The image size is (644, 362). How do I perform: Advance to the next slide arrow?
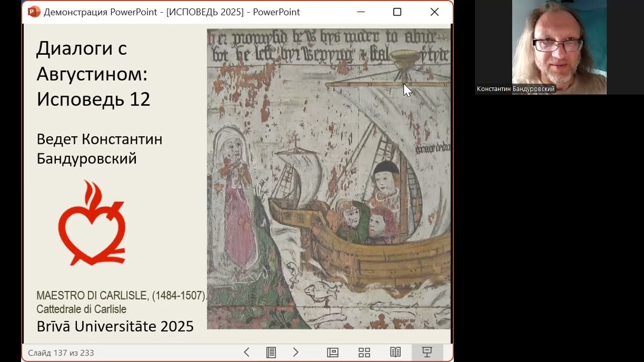pyautogui.click(x=296, y=352)
